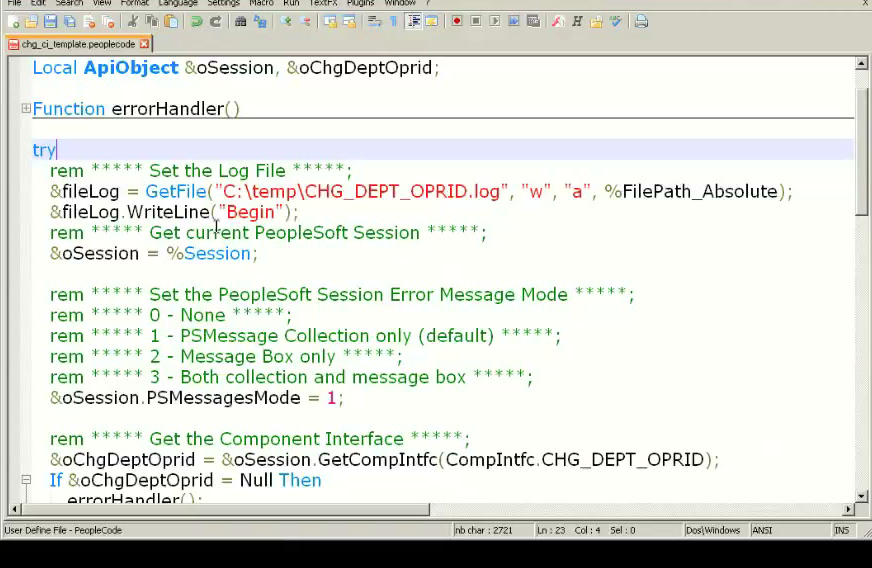Click the red Flash launch icon

tap(558, 22)
